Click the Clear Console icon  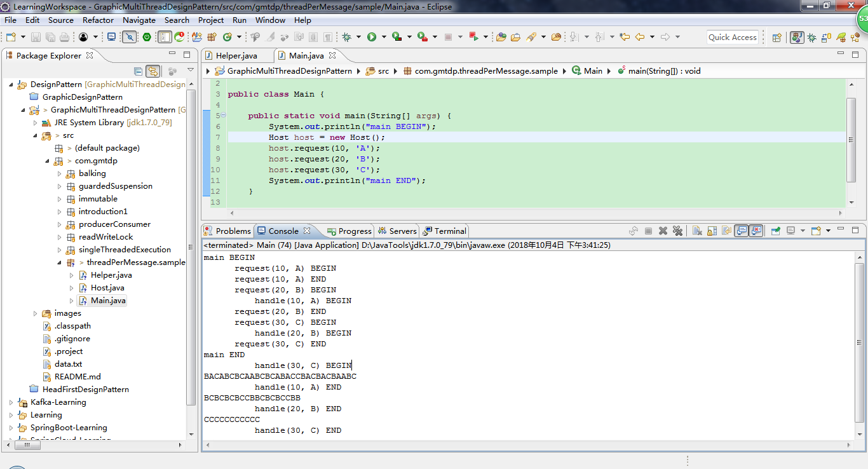[x=697, y=231]
